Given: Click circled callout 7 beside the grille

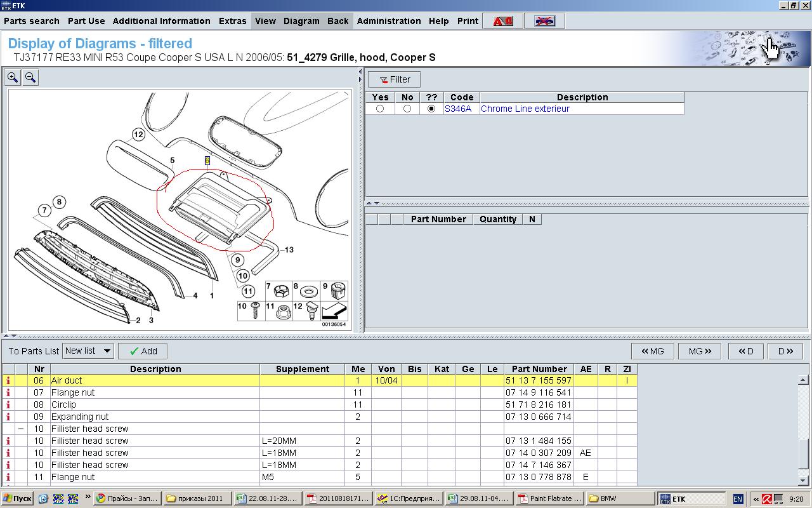Looking at the screenshot, I should 44,210.
